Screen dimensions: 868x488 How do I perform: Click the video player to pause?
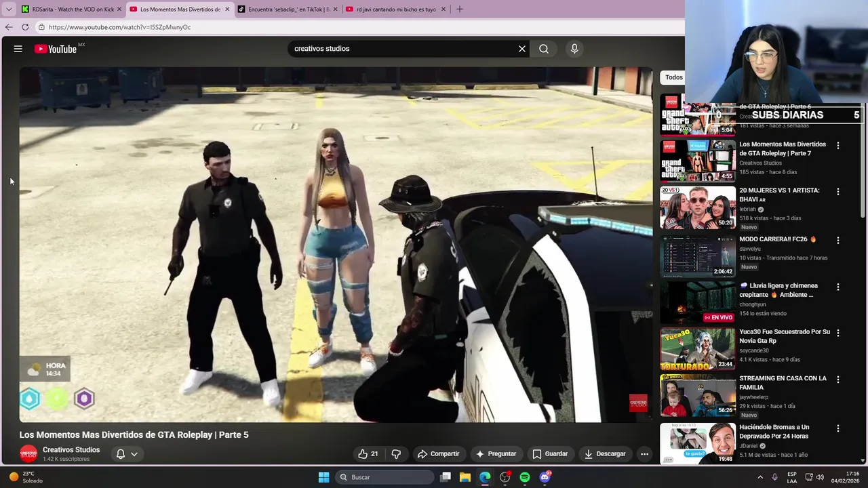(x=336, y=244)
